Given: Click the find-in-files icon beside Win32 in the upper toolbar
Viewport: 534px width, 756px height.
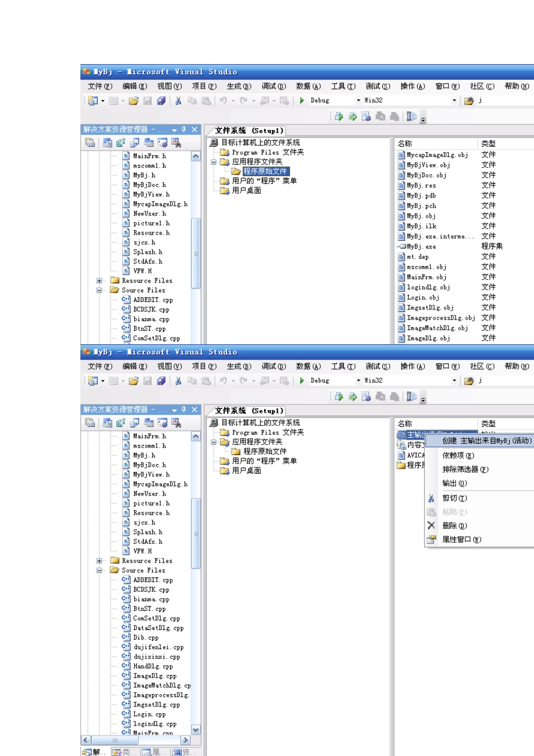Looking at the screenshot, I should point(469,101).
